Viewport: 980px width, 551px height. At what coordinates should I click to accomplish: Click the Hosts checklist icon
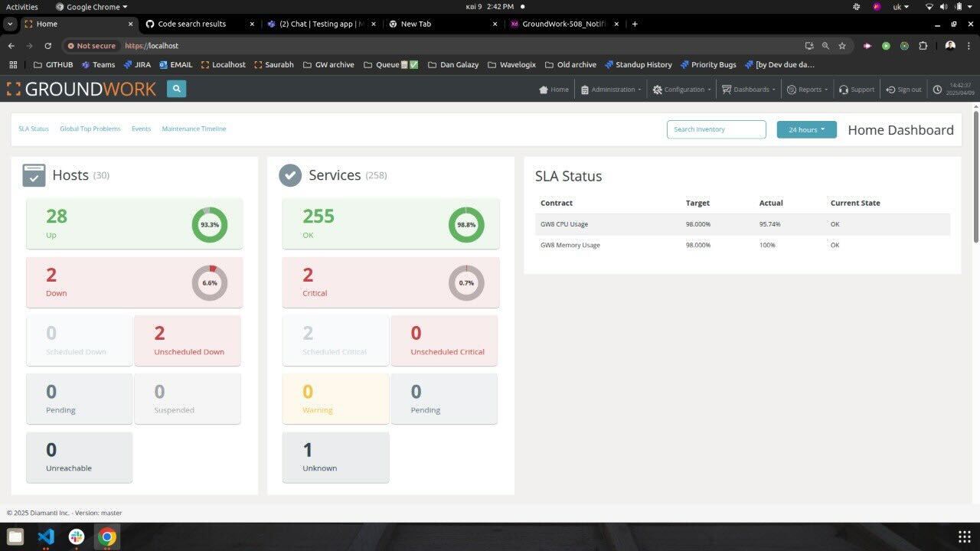[x=34, y=175]
